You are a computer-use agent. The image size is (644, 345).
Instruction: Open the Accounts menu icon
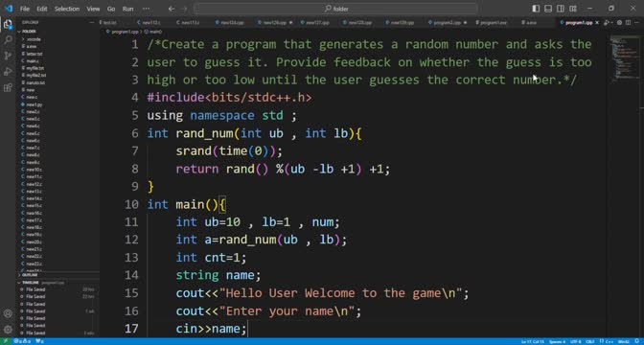tap(8, 313)
